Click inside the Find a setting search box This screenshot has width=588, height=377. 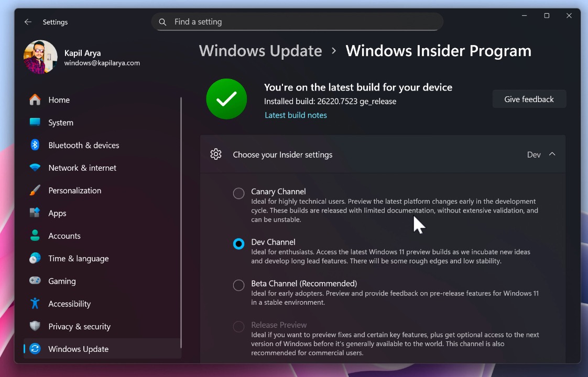pos(297,21)
